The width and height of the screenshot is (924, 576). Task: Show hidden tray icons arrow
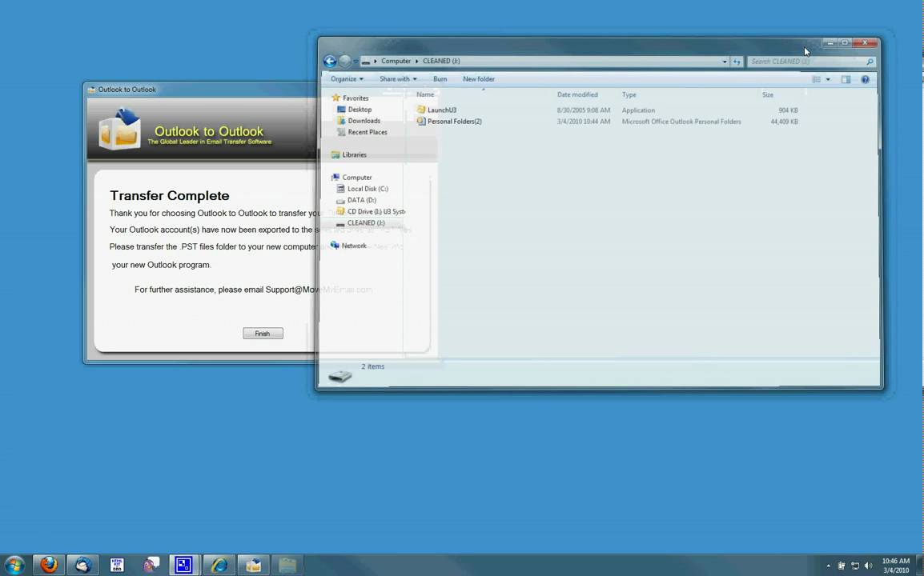[828, 566]
